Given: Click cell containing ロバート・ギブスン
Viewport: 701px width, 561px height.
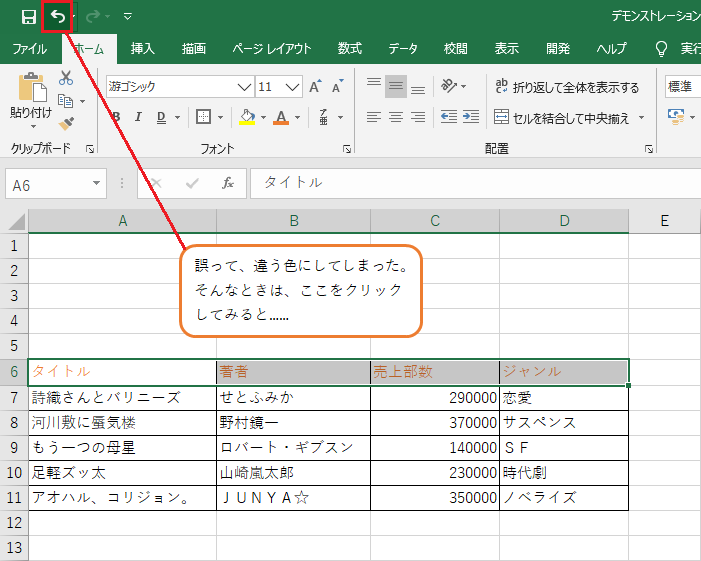Looking at the screenshot, I should click(294, 448).
